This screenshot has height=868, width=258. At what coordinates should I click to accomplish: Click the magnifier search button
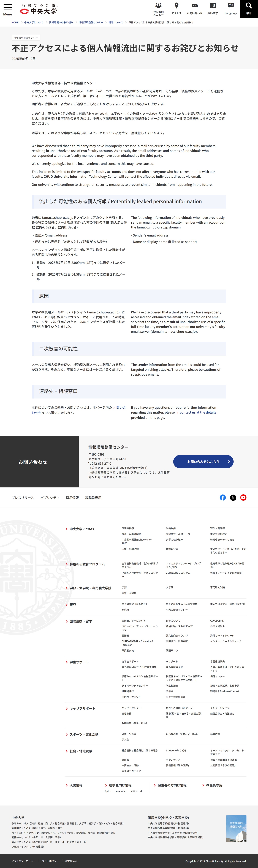pos(249,9)
